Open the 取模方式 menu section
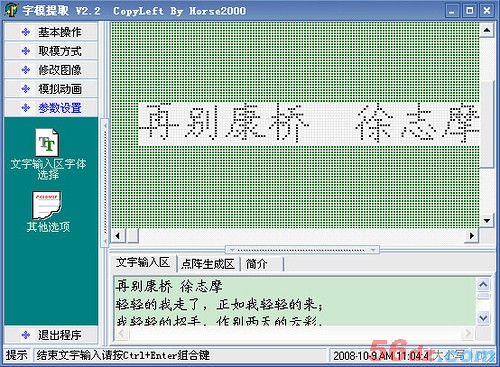This screenshot has width=500, height=367. 51,51
